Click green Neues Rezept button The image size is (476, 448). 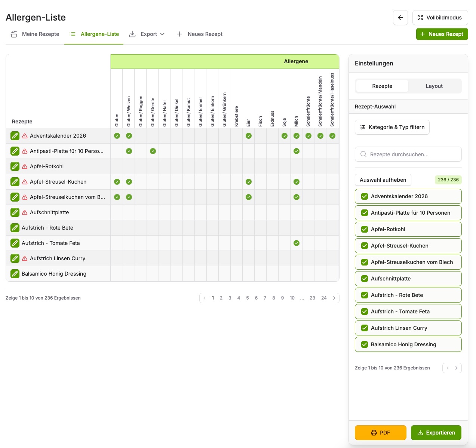coord(442,34)
